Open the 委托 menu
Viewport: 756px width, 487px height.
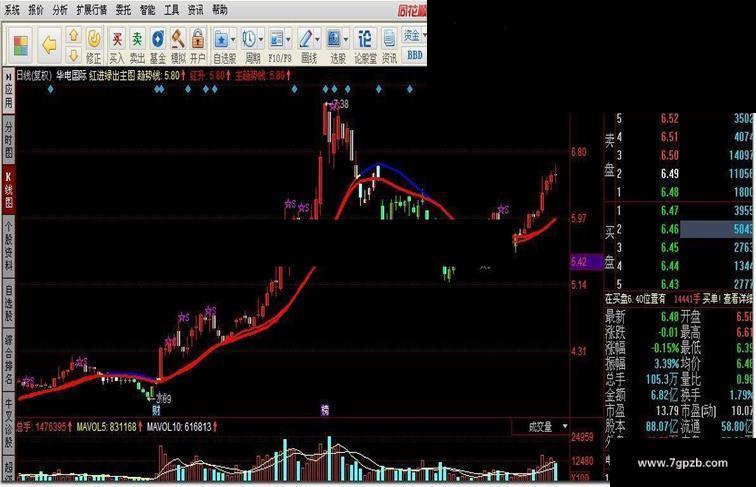coord(123,10)
